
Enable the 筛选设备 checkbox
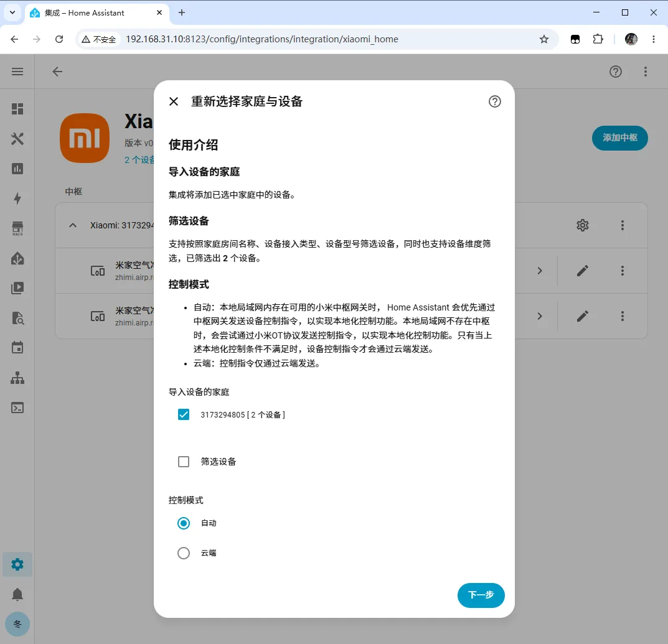coord(184,462)
